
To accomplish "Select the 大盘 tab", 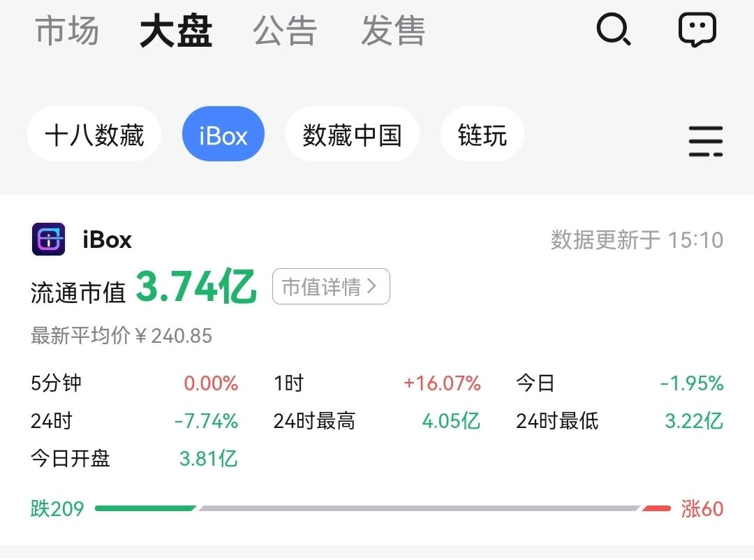I will (x=176, y=31).
